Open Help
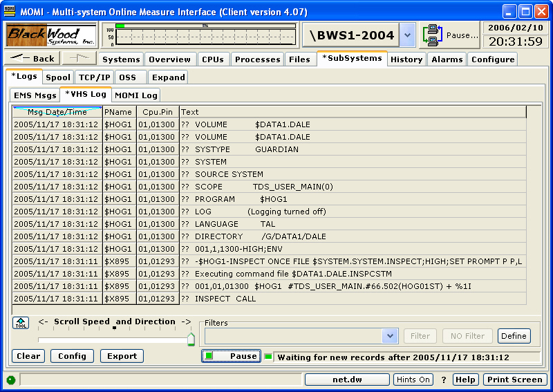Image resolution: width=553 pixels, height=392 pixels. (465, 380)
